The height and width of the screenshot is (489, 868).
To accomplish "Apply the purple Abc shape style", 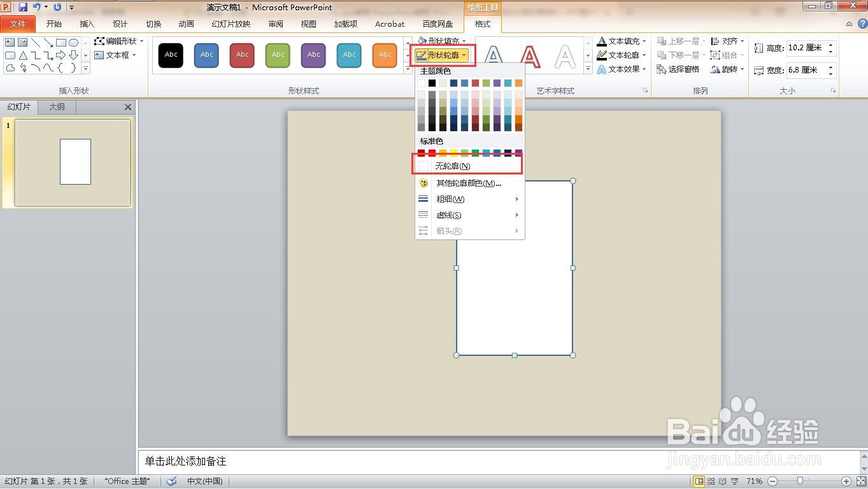I will [313, 55].
